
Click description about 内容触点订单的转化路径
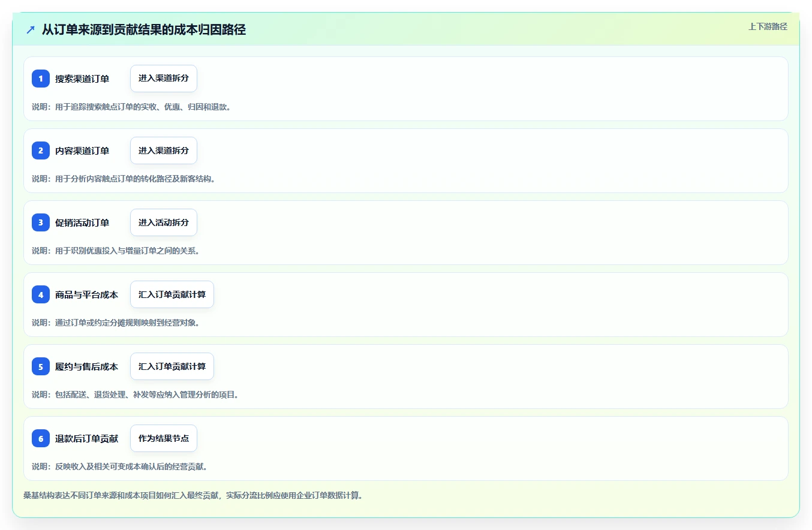(124, 179)
